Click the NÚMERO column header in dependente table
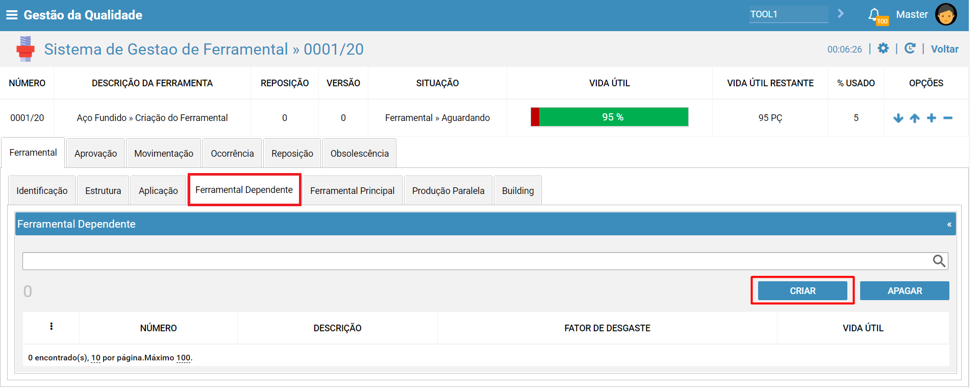This screenshot has width=980, height=391. click(x=159, y=328)
